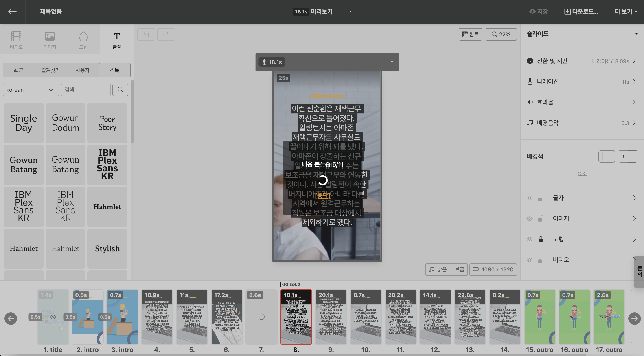
Task: Click the 배경색 color swatch
Action: [607, 156]
